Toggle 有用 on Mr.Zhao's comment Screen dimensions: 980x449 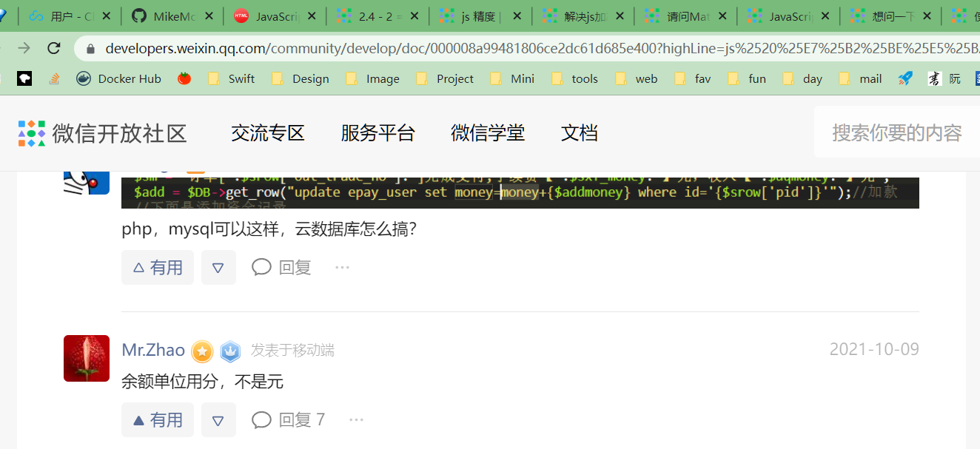click(x=158, y=420)
